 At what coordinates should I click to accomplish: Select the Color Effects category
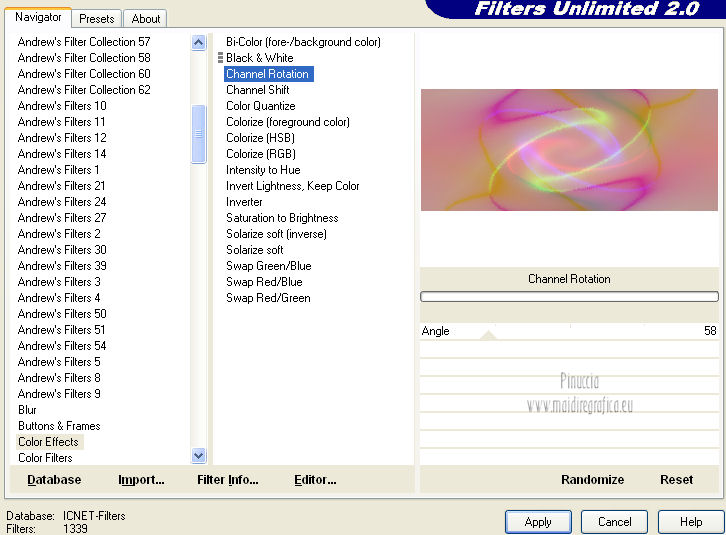49,442
